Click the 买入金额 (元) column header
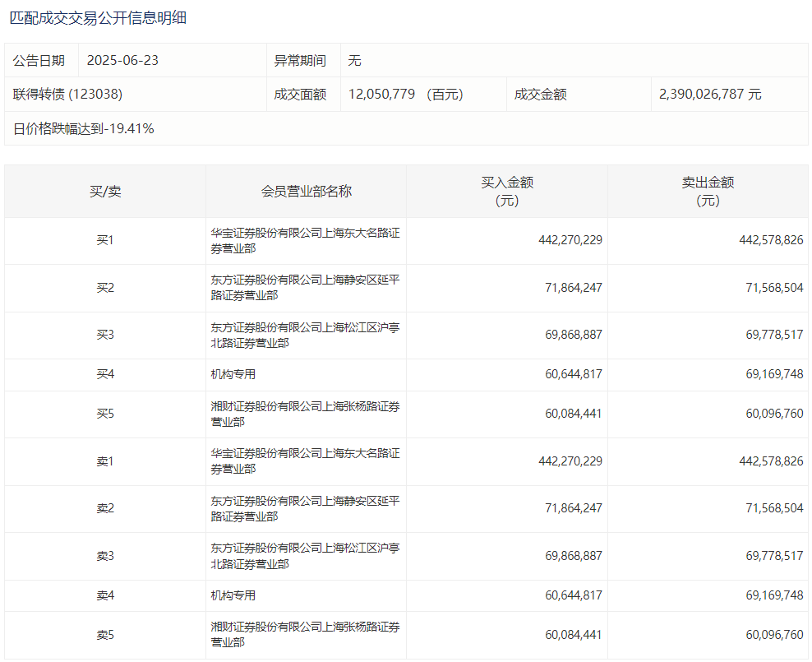Screen dimensions: 812x662 (507, 192)
